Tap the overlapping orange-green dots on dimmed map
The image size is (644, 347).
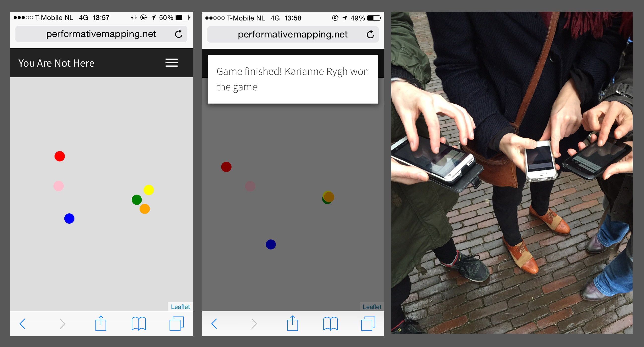[328, 198]
